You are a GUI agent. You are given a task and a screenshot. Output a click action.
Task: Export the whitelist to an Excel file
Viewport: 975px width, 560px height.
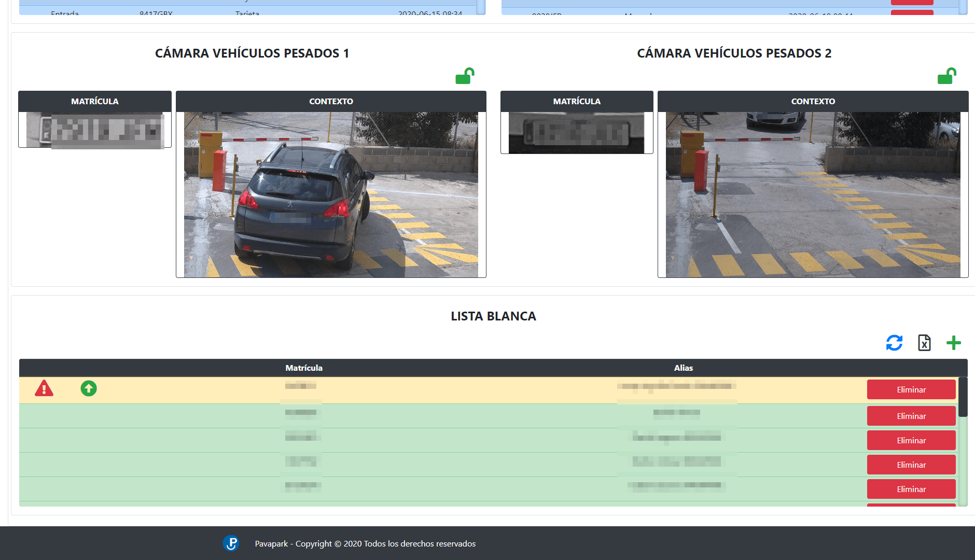coord(924,343)
